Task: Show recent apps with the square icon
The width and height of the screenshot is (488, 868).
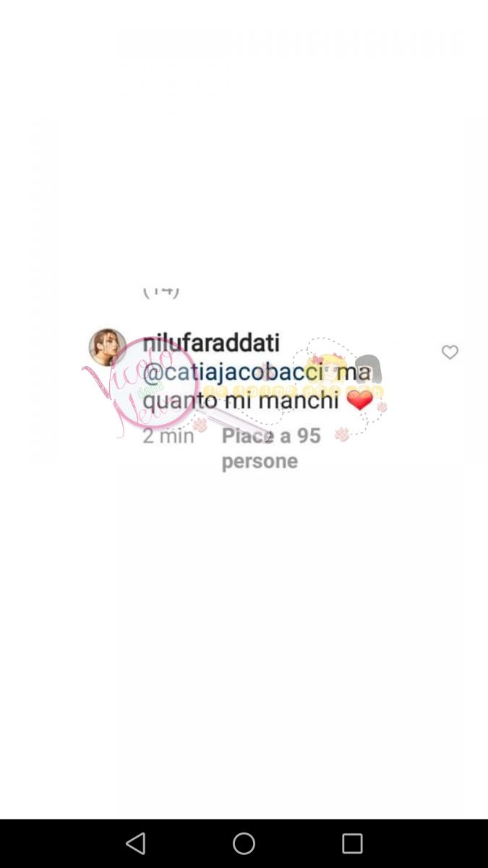Action: 352,843
